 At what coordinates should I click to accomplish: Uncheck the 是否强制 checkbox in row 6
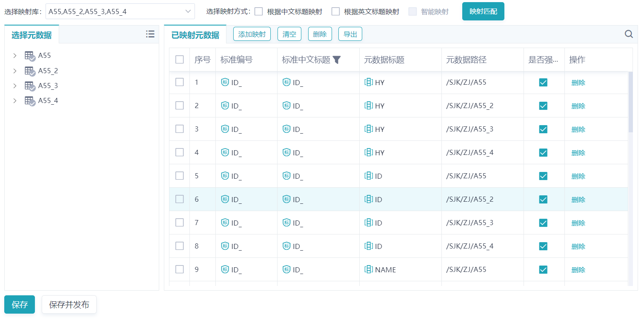[543, 199]
